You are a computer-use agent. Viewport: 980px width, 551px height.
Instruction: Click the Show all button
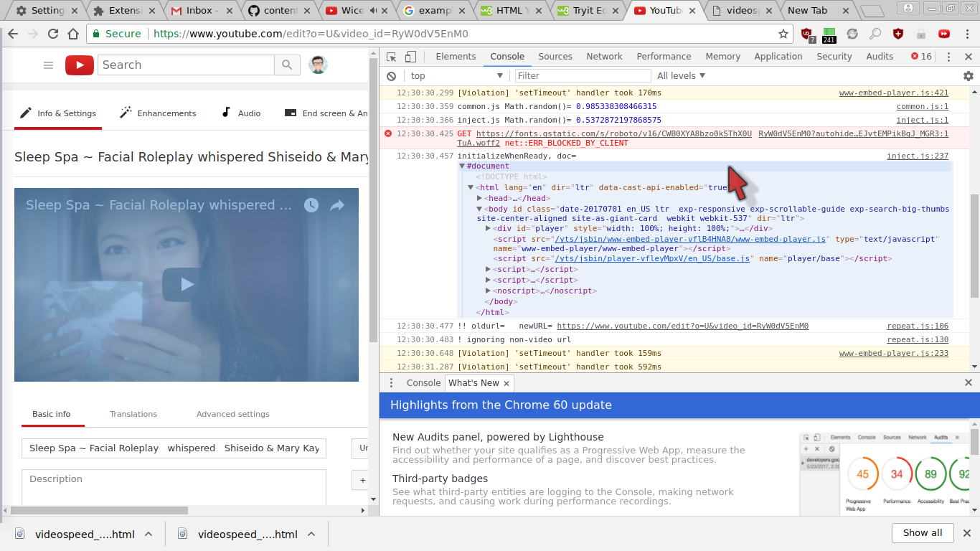click(923, 533)
